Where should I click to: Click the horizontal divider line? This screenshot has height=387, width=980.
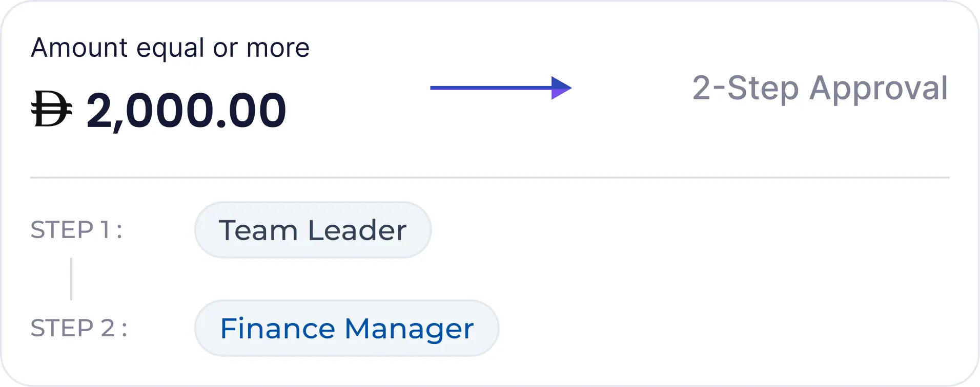tap(489, 178)
